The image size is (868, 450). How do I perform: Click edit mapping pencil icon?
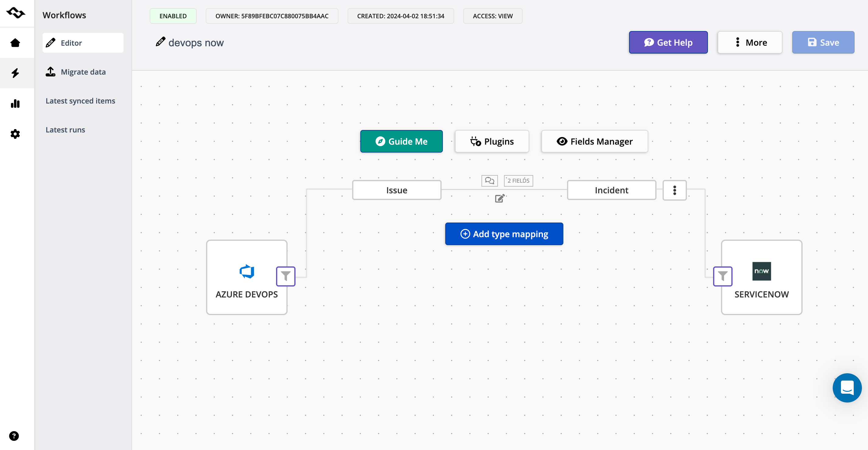pyautogui.click(x=500, y=198)
